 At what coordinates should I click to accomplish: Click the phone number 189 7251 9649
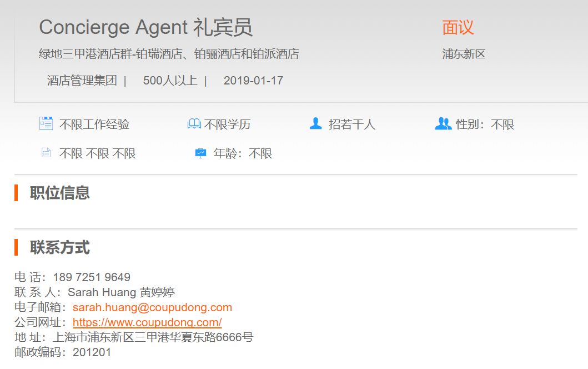92,277
